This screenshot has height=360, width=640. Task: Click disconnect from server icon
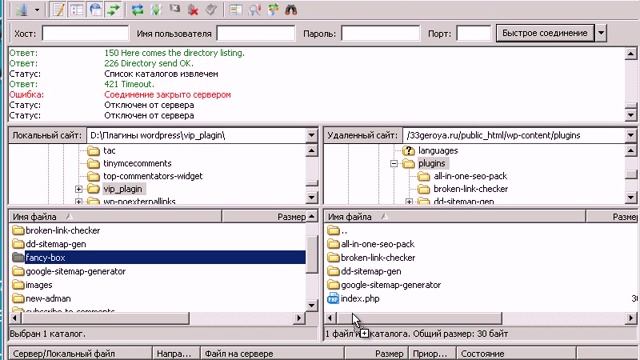pos(193,10)
